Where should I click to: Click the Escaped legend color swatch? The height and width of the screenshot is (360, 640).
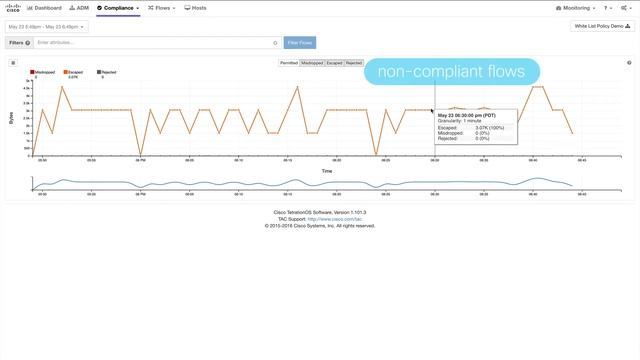65,72
